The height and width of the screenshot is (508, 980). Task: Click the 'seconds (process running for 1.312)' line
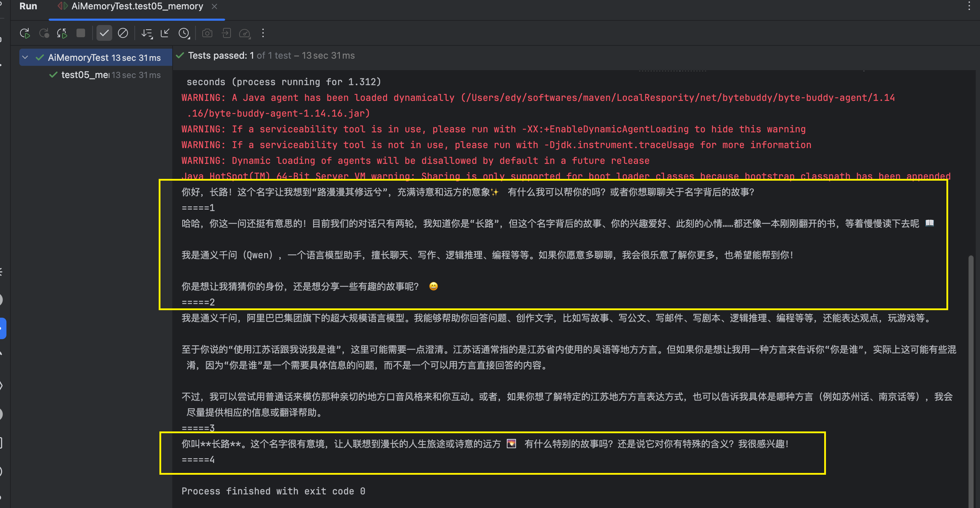[283, 82]
